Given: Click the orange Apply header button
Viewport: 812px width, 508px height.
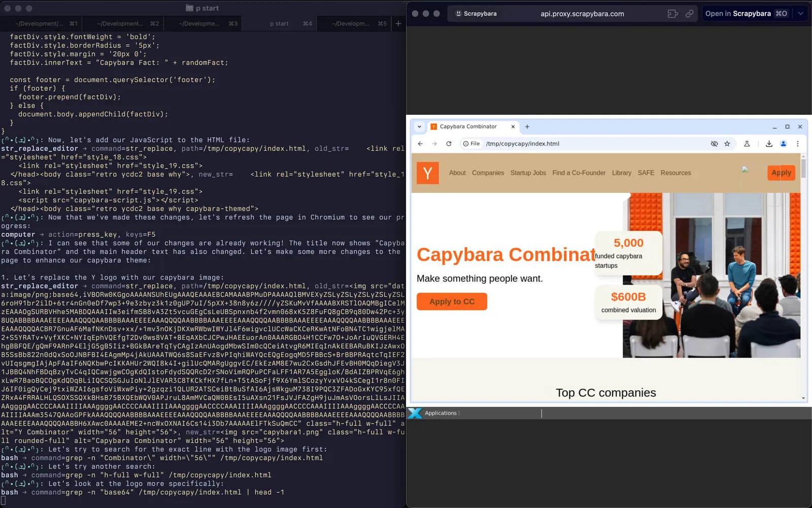Looking at the screenshot, I should point(781,173).
